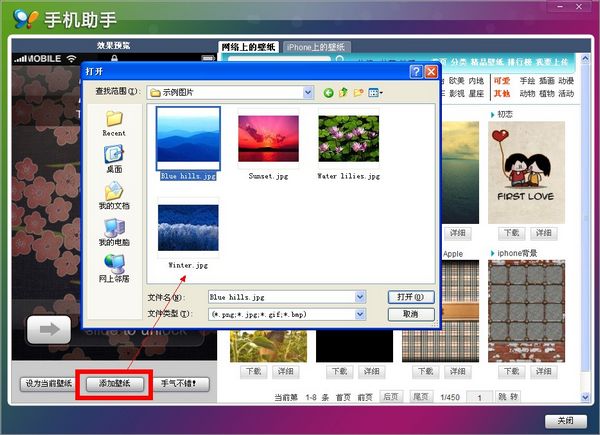This screenshot has width=600, height=435.
Task: Go to next page with 后页
Action: click(x=390, y=397)
